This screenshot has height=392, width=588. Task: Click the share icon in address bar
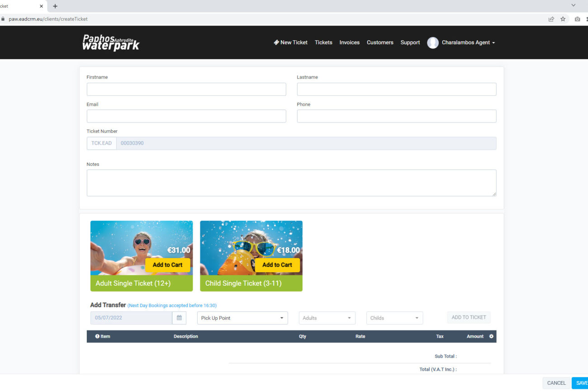click(551, 19)
